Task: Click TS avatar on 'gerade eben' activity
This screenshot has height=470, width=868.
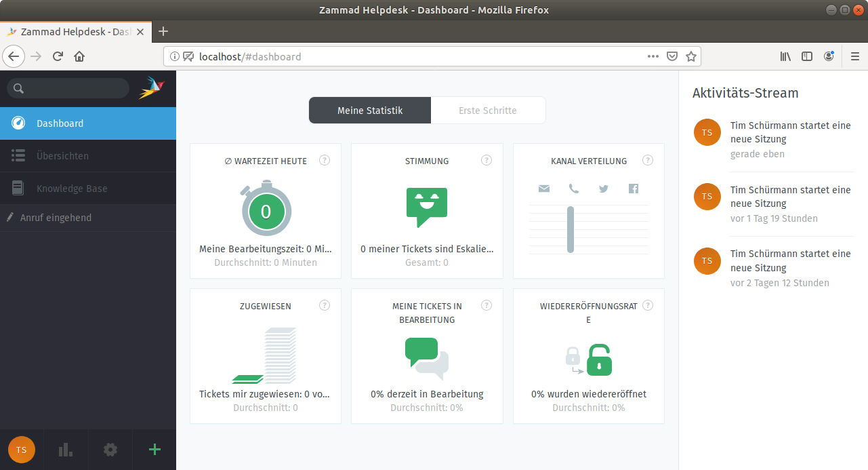Action: coord(707,132)
